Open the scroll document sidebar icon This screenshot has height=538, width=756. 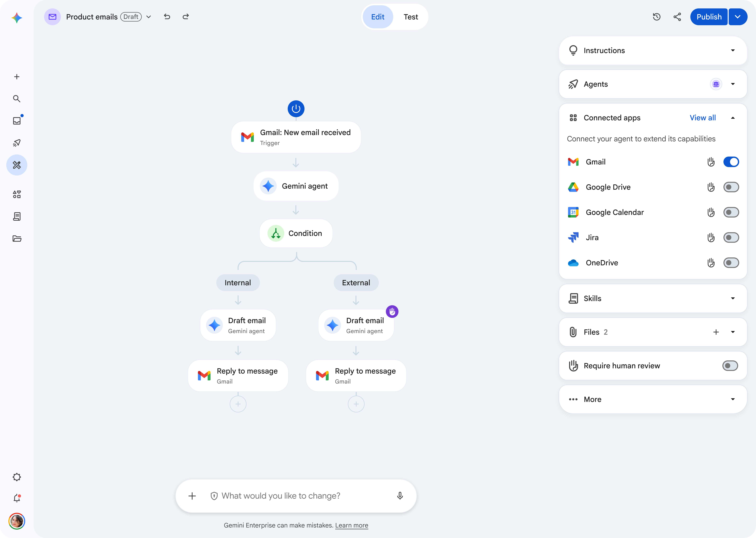(17, 217)
